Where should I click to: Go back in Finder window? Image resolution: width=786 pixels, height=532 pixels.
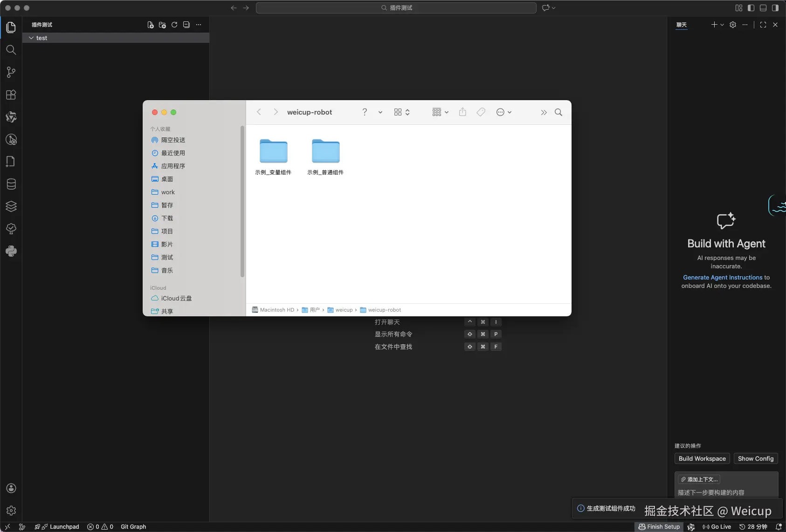tap(259, 112)
